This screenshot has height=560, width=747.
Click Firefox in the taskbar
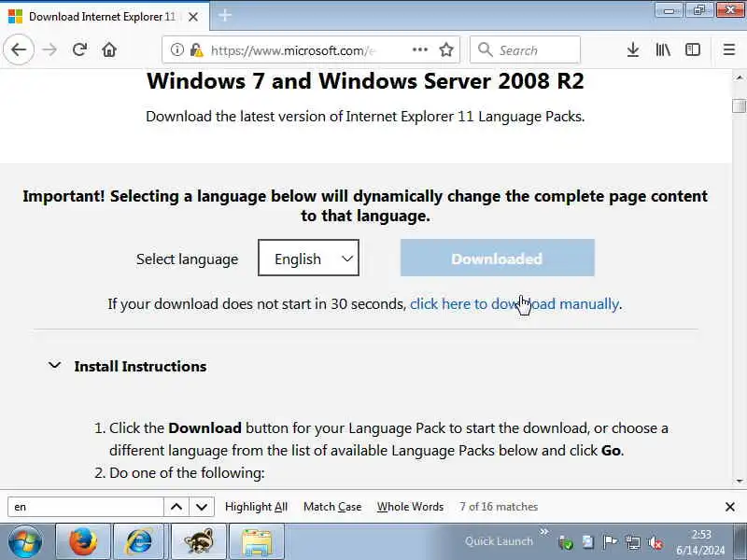pos(83,541)
